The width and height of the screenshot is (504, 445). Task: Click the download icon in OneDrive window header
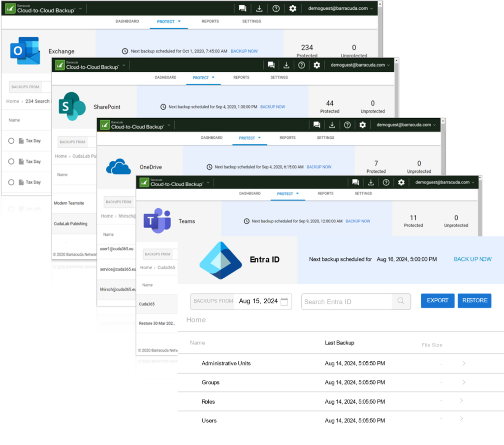tap(332, 125)
